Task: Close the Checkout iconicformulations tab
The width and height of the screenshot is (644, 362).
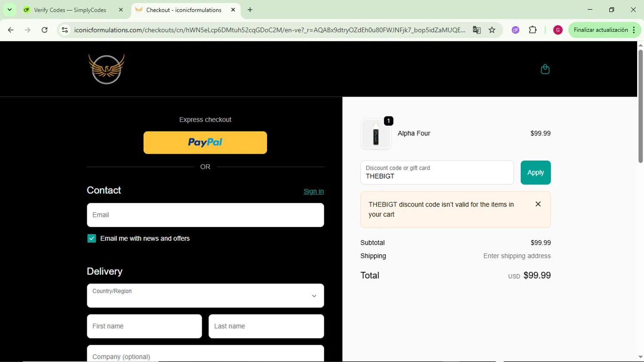Action: 233,10
